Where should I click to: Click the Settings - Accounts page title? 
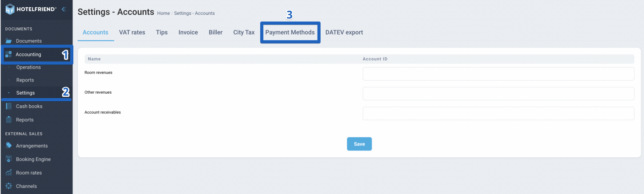116,12
